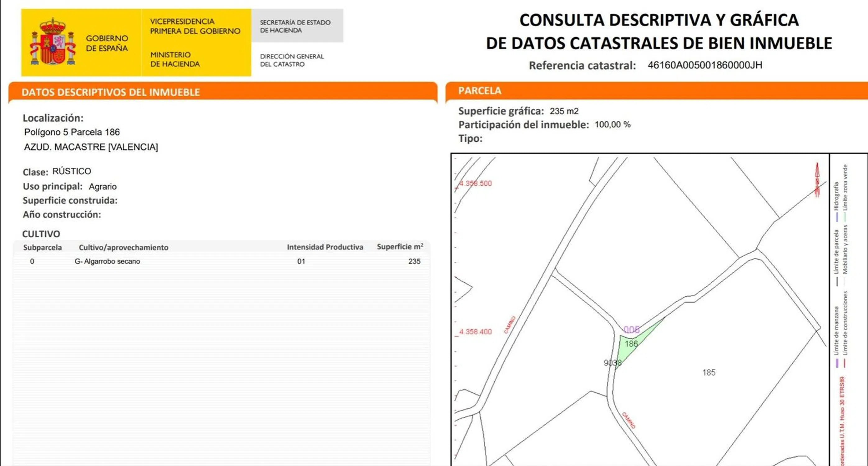This screenshot has width=868, height=466.
Task: Click the catastral reference number 46160A005001860000JH
Action: (x=704, y=65)
